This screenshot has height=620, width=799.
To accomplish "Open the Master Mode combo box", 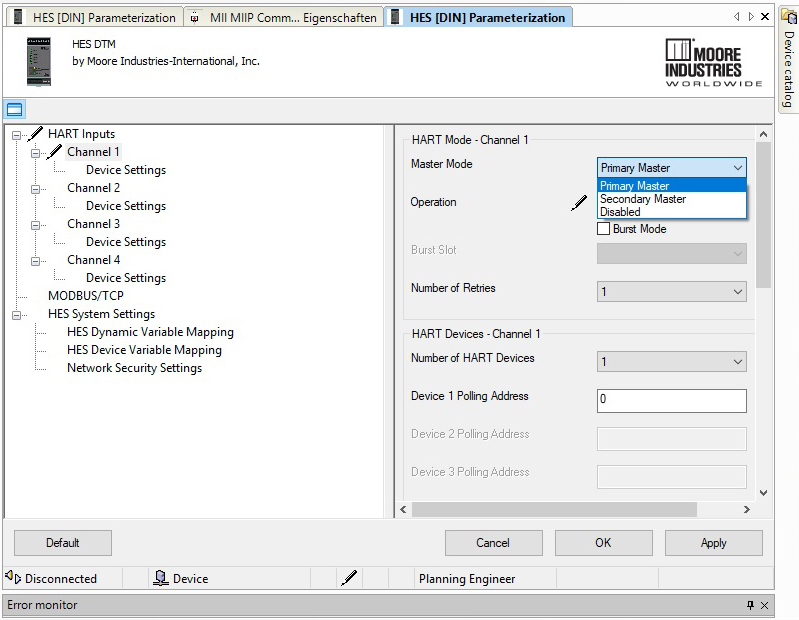I will [672, 168].
